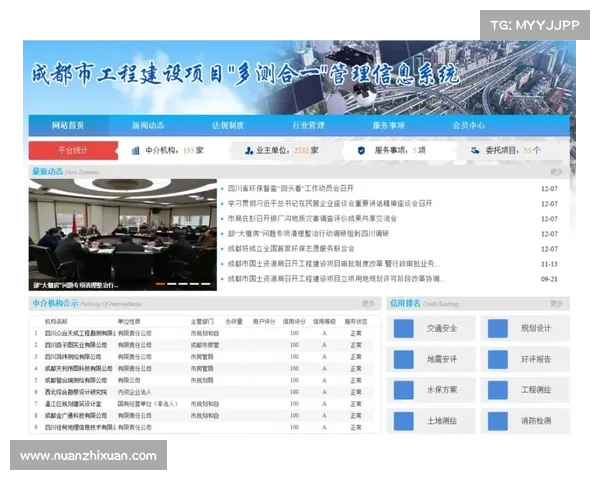Open news 四川省环保督查"回头看"工作动员会召开

tap(291, 188)
